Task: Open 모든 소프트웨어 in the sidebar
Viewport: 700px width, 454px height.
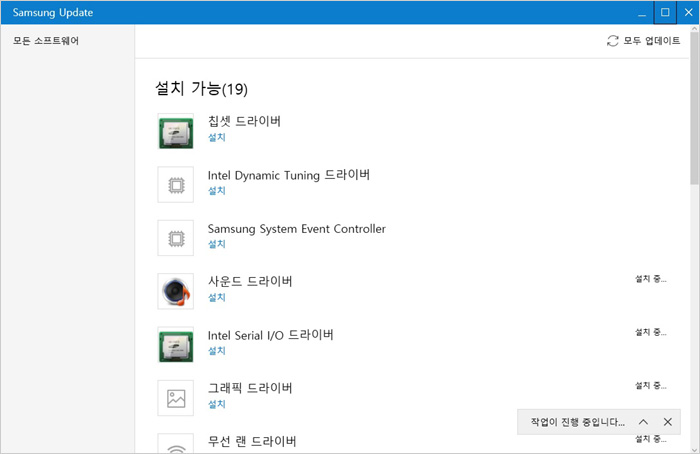Action: (46, 41)
